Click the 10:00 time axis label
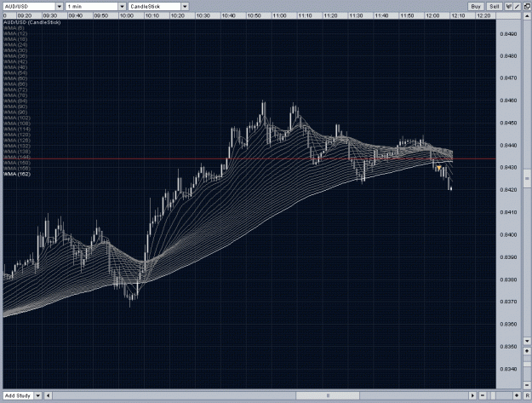 point(127,15)
